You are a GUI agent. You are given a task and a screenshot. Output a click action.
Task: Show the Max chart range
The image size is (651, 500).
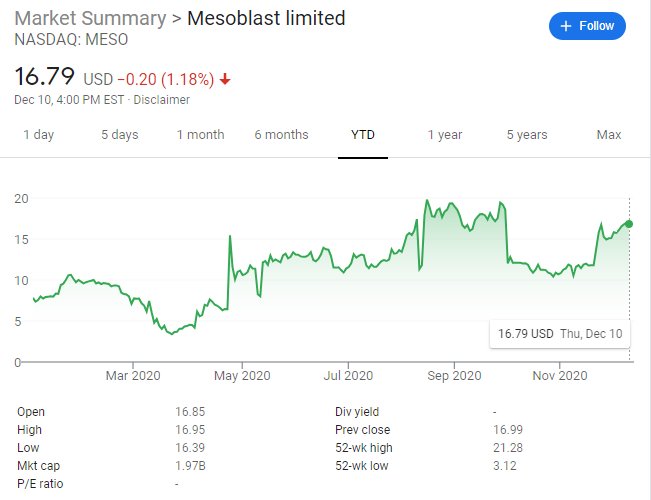609,135
